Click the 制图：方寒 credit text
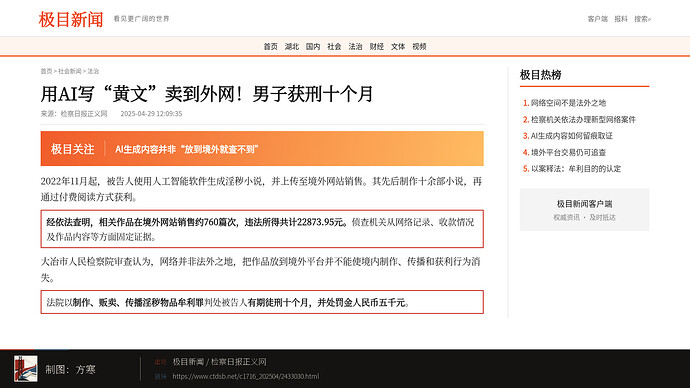 pyautogui.click(x=70, y=370)
